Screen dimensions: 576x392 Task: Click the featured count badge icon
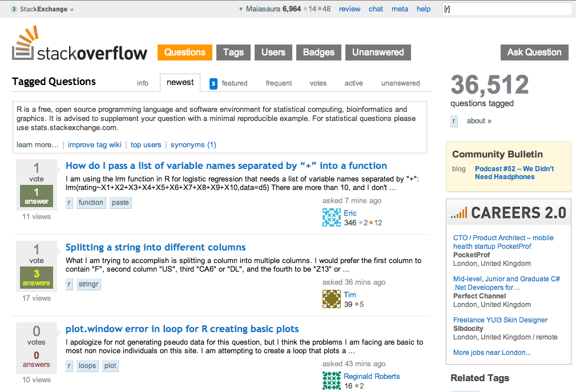pos(214,83)
